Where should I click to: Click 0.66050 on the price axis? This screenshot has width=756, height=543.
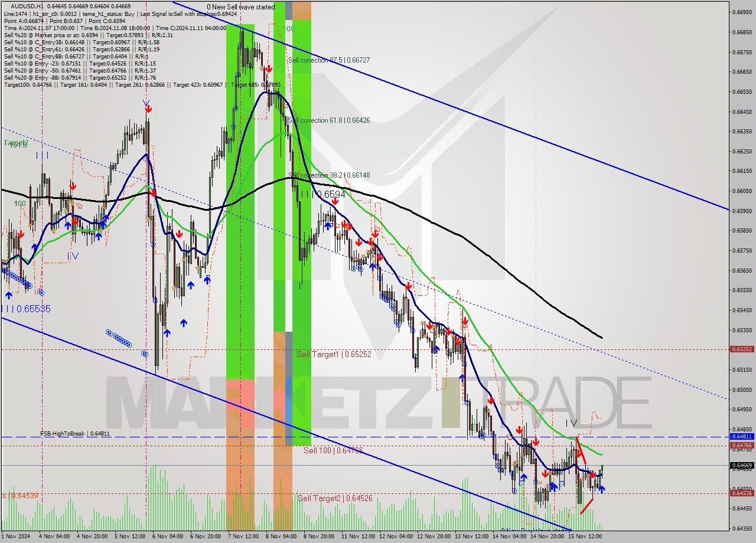742,191
